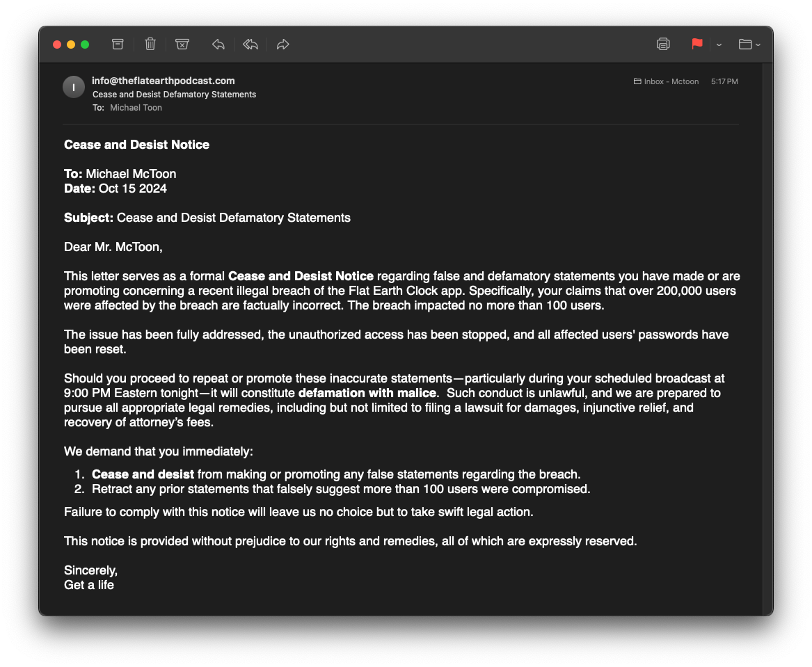Click the 5:17 PM received time
Viewport: 812px width, 667px height.
point(724,81)
